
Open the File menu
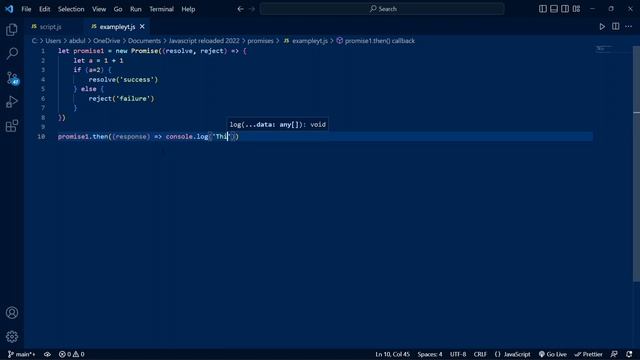tap(26, 9)
